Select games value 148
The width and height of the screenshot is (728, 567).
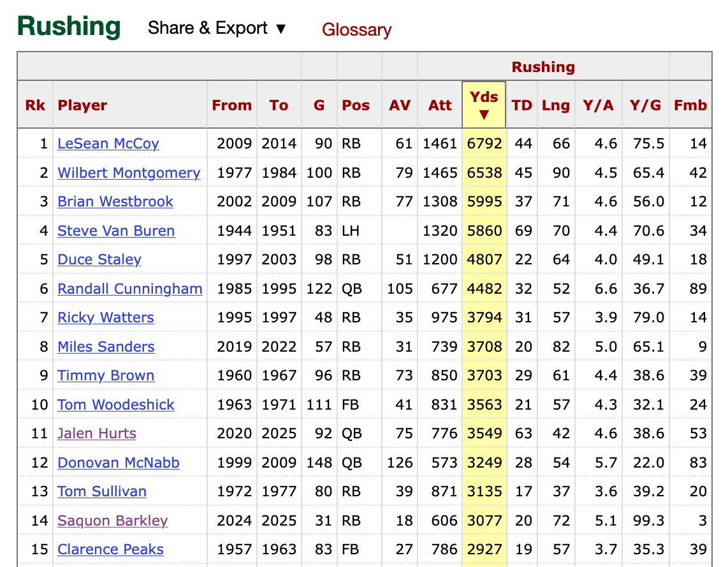pos(319,463)
